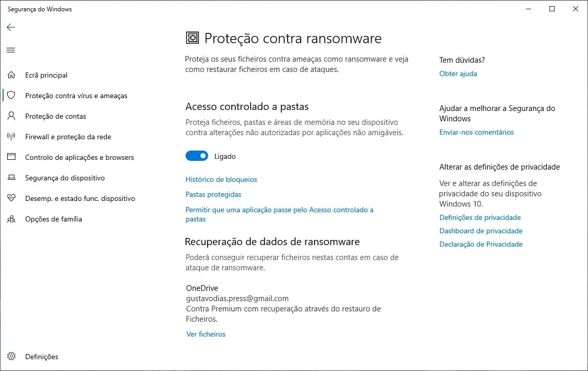Open Definições gear icon

coord(11,357)
